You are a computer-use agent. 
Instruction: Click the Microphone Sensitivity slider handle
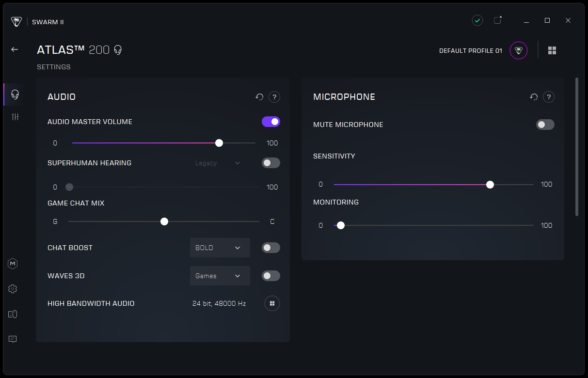(x=490, y=184)
